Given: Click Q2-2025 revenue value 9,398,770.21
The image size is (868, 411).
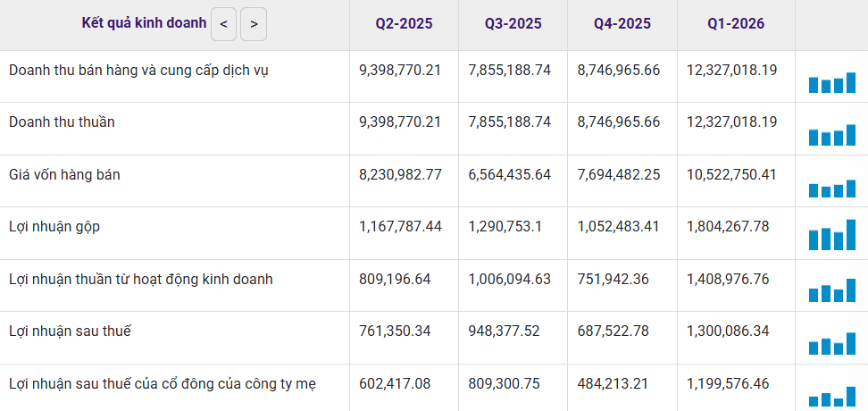Looking at the screenshot, I should (x=400, y=71).
